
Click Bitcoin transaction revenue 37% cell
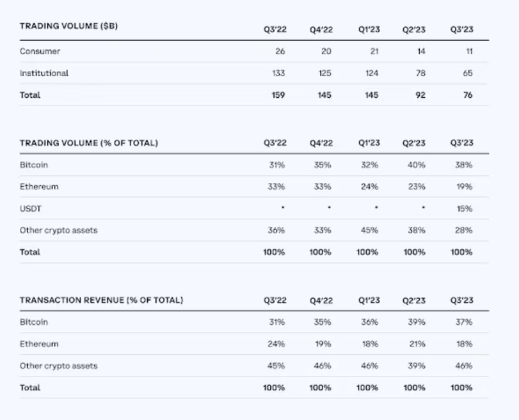[x=465, y=322]
